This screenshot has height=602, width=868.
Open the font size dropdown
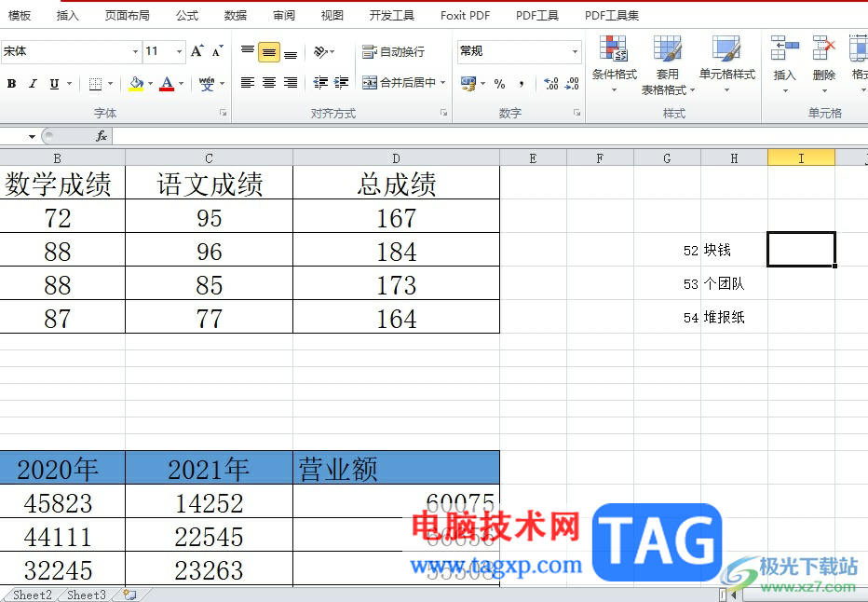coord(179,51)
